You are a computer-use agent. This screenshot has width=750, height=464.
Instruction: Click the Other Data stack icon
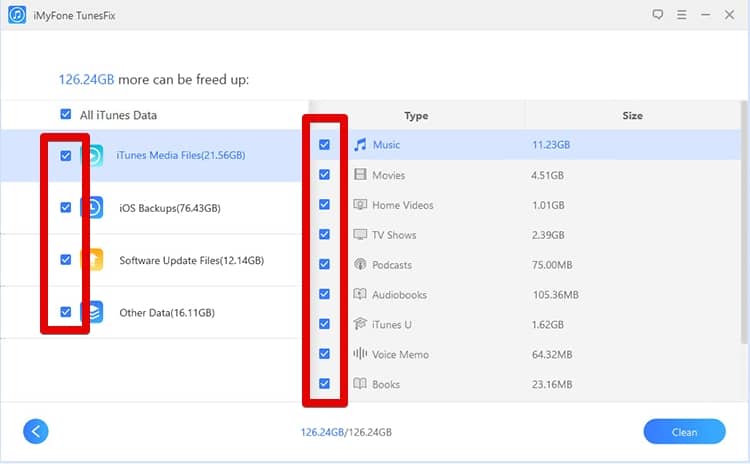click(92, 312)
